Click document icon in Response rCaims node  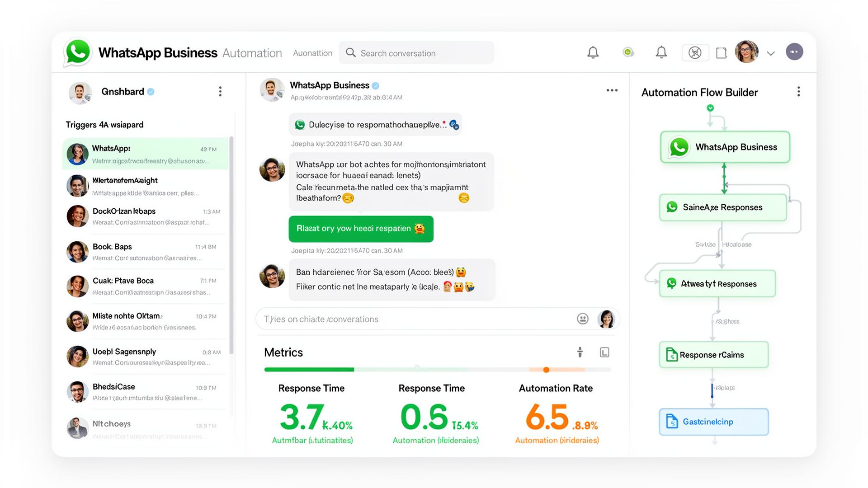(x=672, y=355)
